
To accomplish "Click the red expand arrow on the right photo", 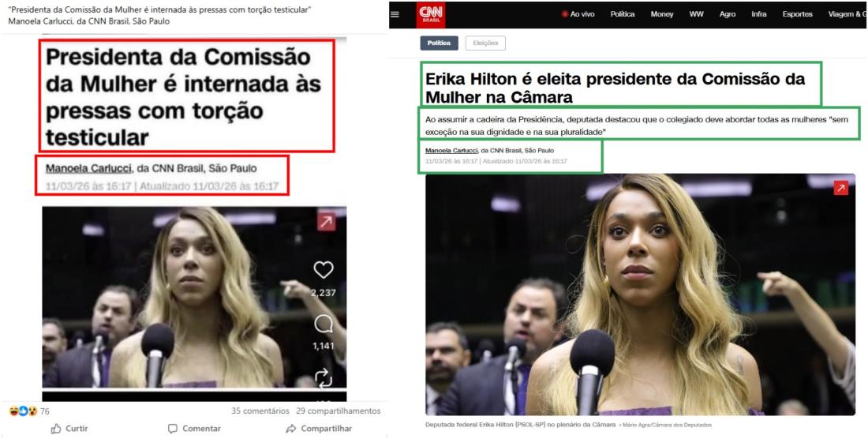I will click(x=840, y=188).
